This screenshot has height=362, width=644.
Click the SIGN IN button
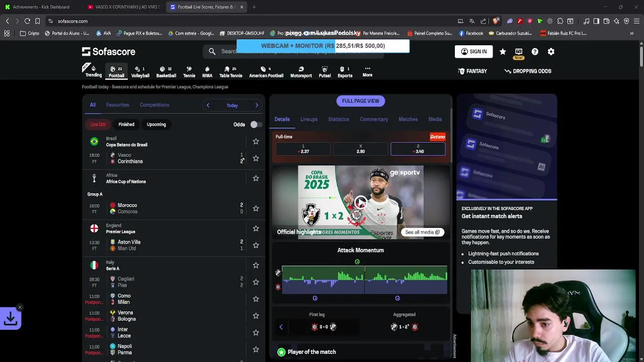point(474,51)
